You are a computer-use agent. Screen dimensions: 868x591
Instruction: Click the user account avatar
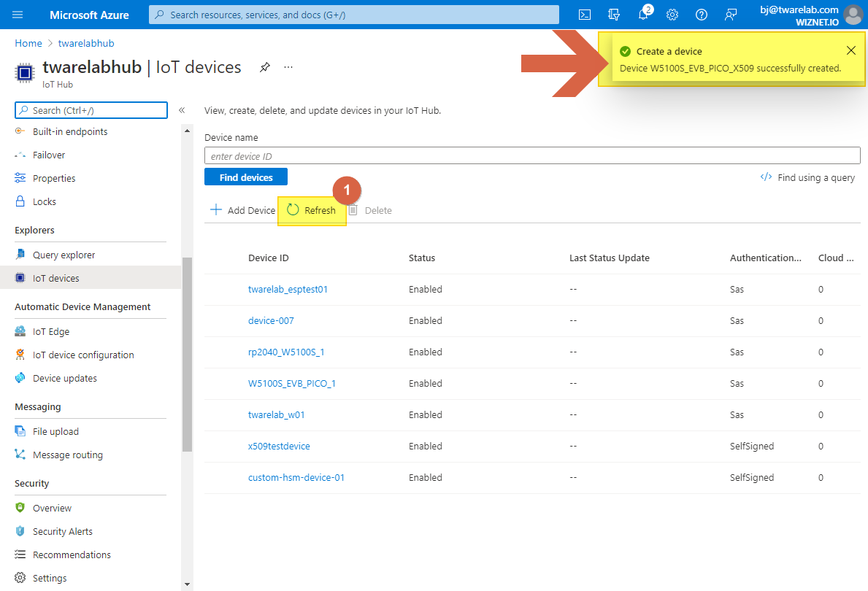[853, 15]
